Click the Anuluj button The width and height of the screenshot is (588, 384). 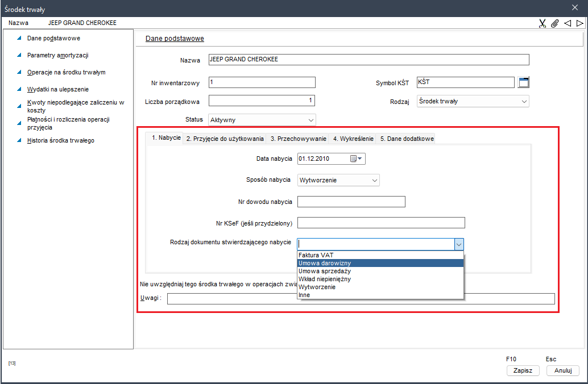tap(562, 370)
